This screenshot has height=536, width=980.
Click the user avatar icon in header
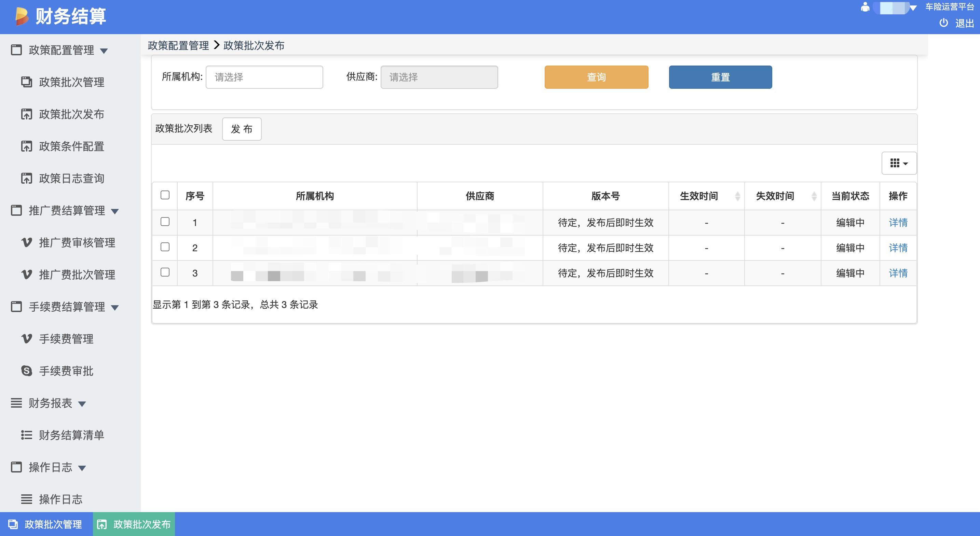pos(865,7)
